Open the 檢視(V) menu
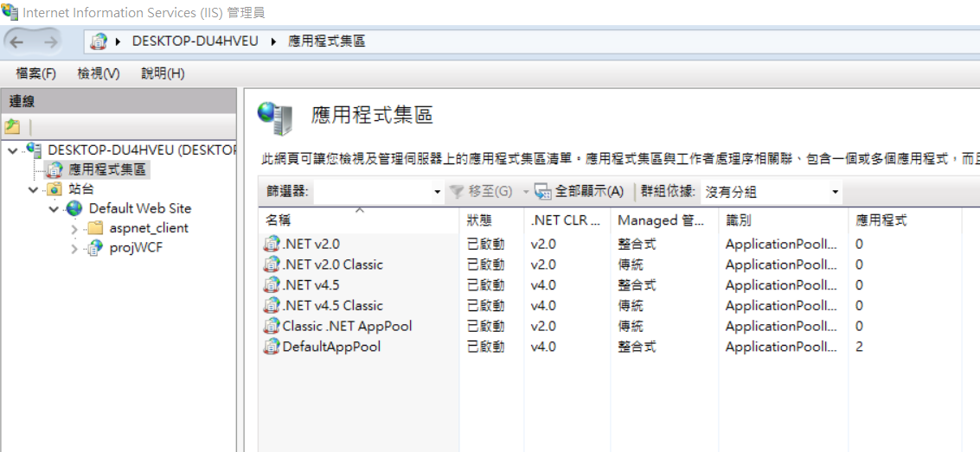This screenshot has width=980, height=452. click(x=98, y=73)
